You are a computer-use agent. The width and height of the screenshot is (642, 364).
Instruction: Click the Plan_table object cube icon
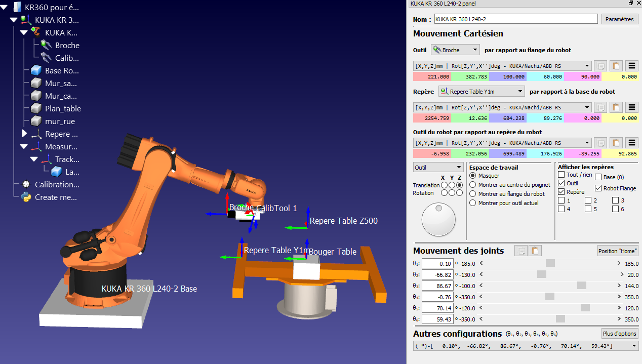pyautogui.click(x=36, y=109)
